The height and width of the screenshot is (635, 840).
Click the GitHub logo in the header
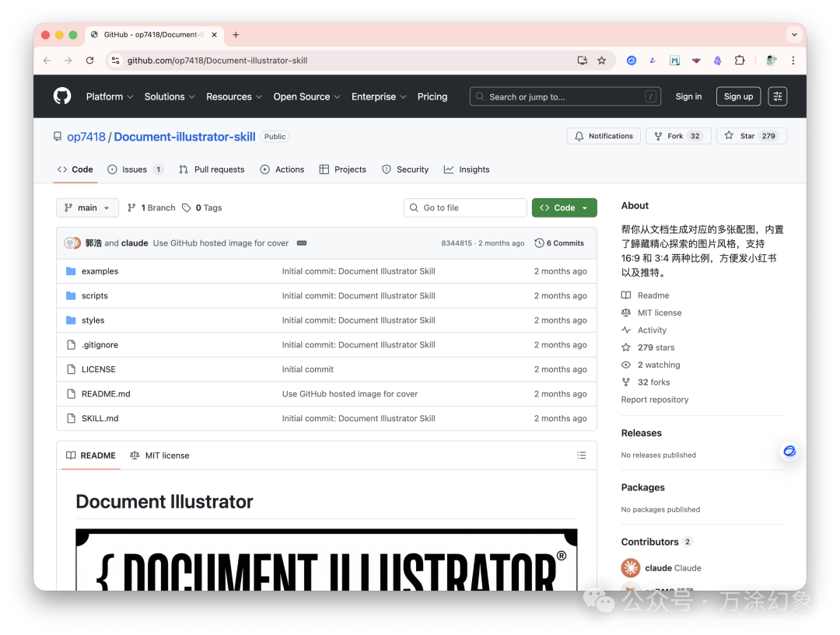(x=61, y=96)
